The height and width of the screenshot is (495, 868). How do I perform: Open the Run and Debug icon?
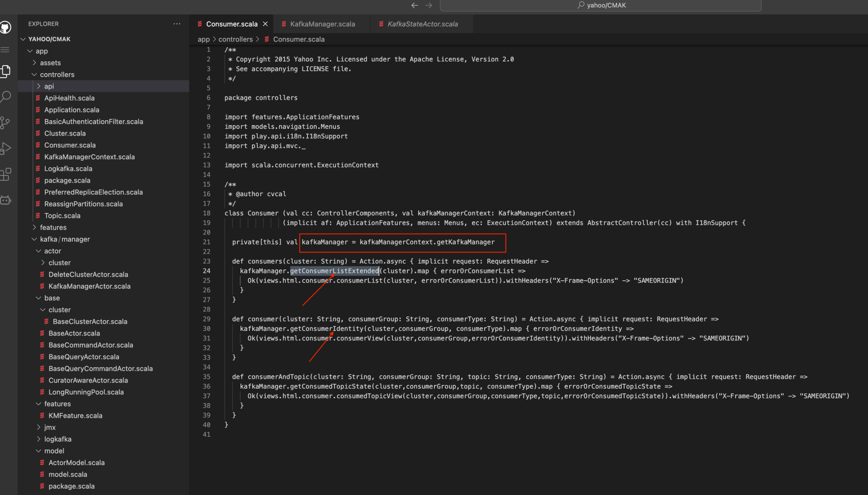[5, 148]
